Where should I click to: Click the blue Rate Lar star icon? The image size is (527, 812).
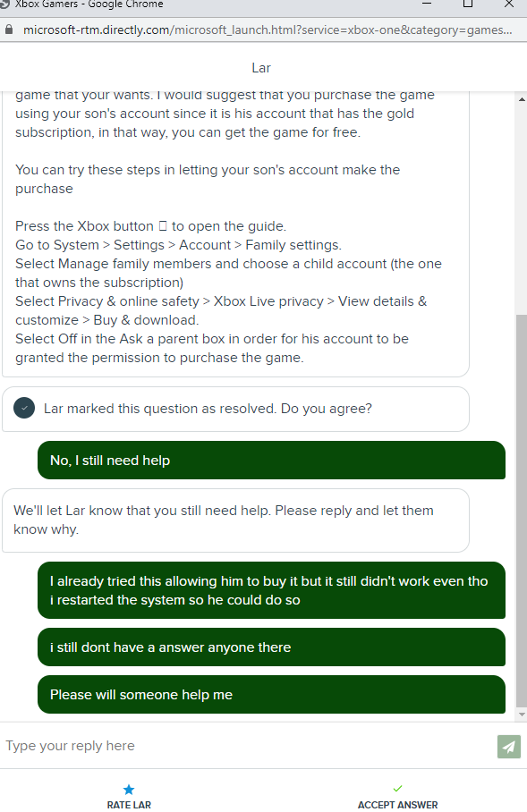click(129, 790)
